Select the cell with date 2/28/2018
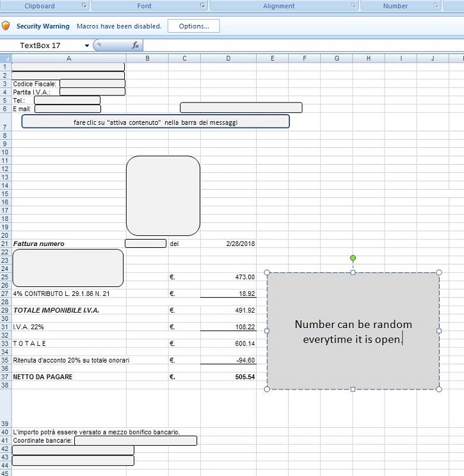464x476 pixels. click(228, 244)
